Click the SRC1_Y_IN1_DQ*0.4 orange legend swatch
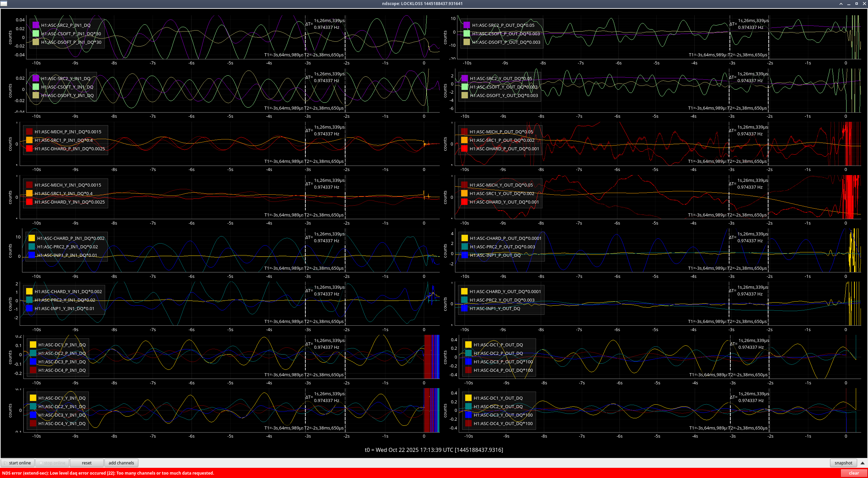This screenshot has height=478, width=868. tap(29, 193)
